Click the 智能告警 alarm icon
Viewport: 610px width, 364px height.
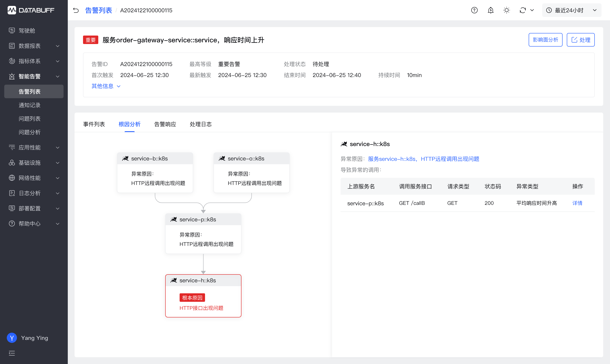click(12, 76)
